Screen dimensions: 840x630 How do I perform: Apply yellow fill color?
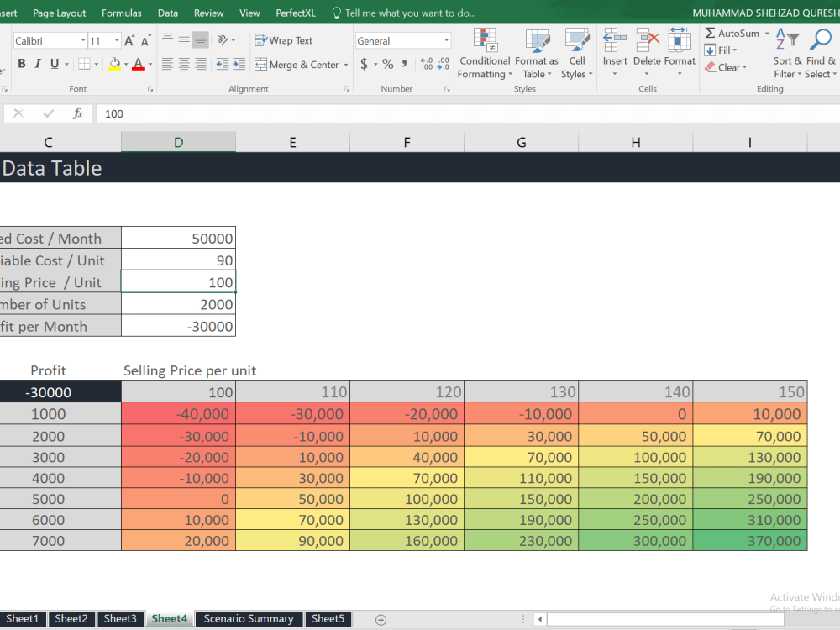114,64
